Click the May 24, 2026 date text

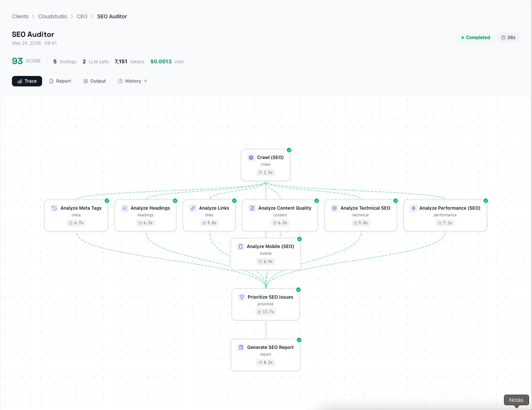[x=34, y=43]
